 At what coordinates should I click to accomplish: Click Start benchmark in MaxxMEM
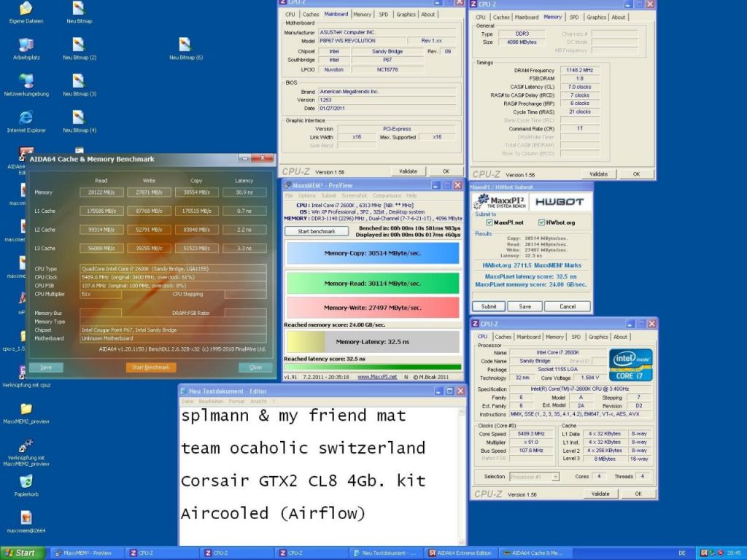(317, 231)
